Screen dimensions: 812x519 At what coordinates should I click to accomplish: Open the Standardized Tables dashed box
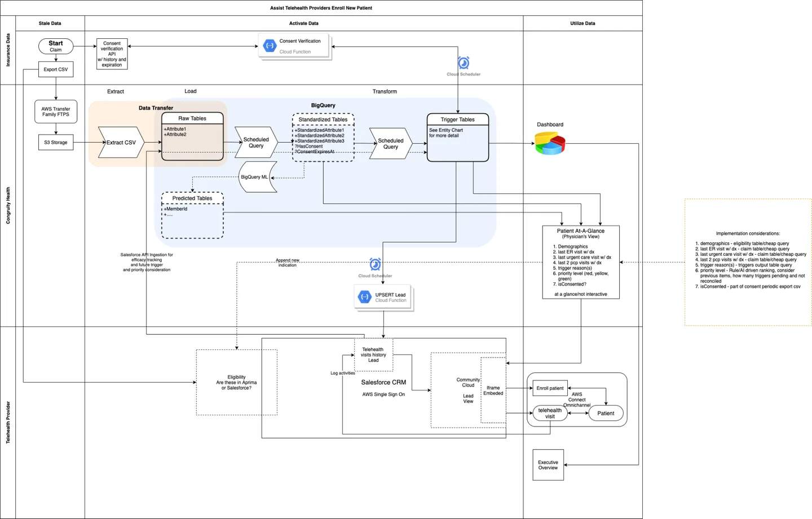(323, 137)
